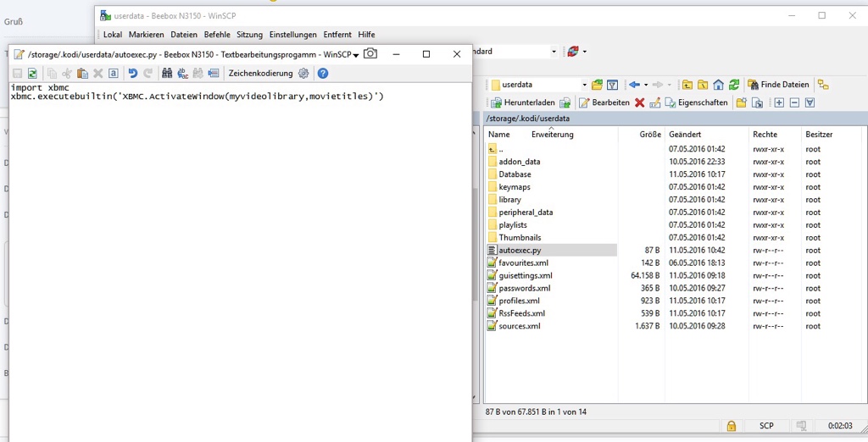Undo the last edit in the editor
The height and width of the screenshot is (442, 868).
coord(133,73)
